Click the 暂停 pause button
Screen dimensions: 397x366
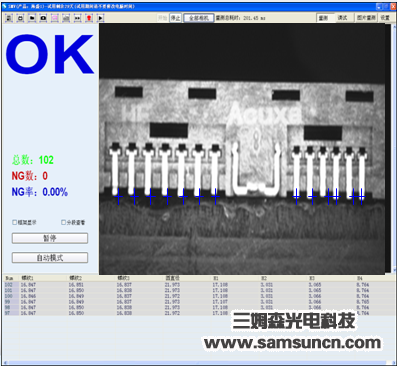tap(50, 238)
